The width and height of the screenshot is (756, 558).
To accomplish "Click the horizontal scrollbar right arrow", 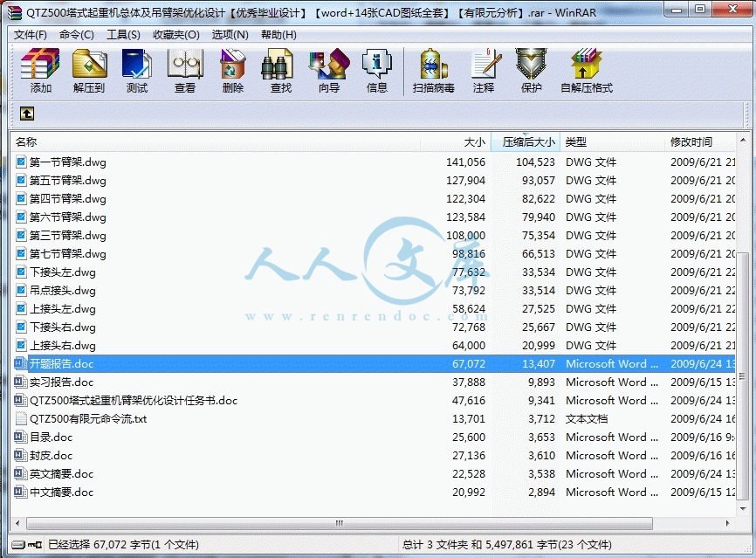I will coord(728,523).
